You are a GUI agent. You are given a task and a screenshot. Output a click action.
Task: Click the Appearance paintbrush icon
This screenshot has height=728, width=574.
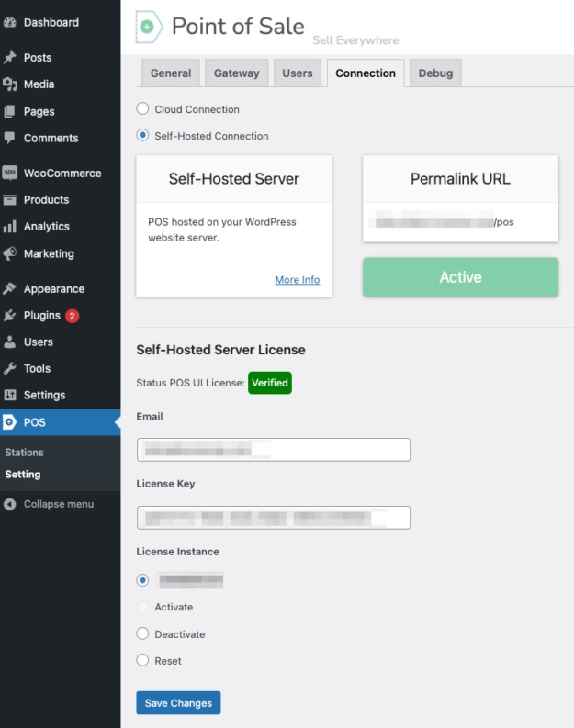pos(10,289)
